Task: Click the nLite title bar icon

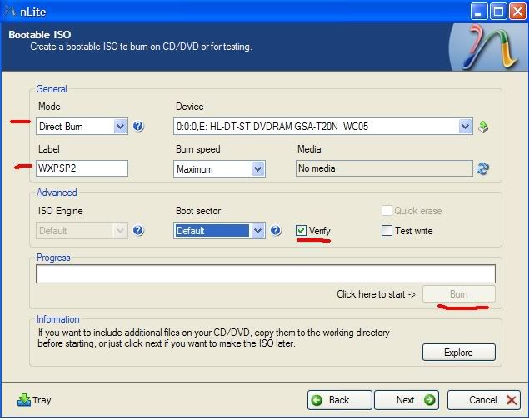Action: coord(9,12)
